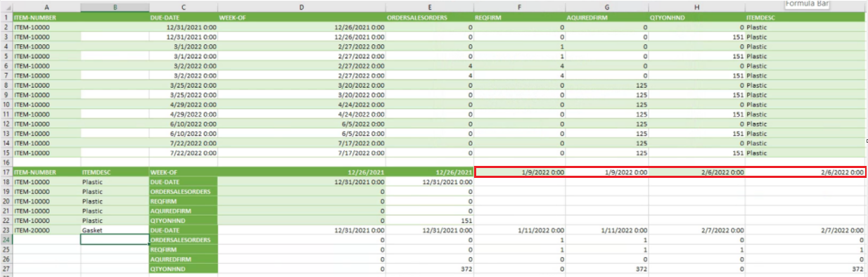Select column B header

coord(115,7)
